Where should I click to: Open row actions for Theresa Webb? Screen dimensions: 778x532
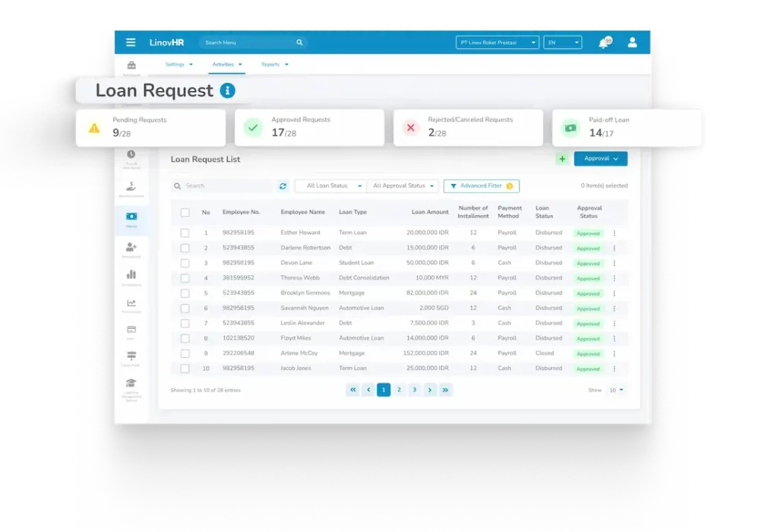coord(614,278)
